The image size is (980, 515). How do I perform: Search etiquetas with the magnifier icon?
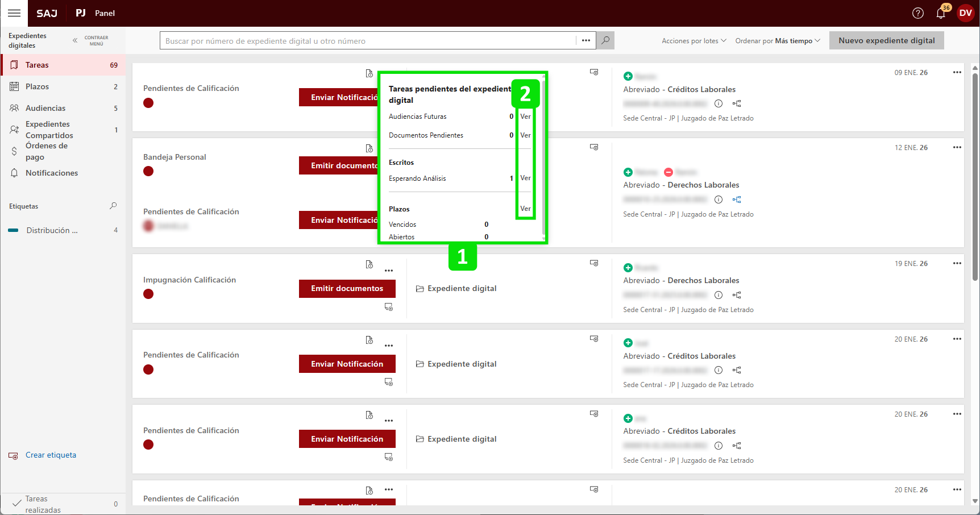point(113,206)
